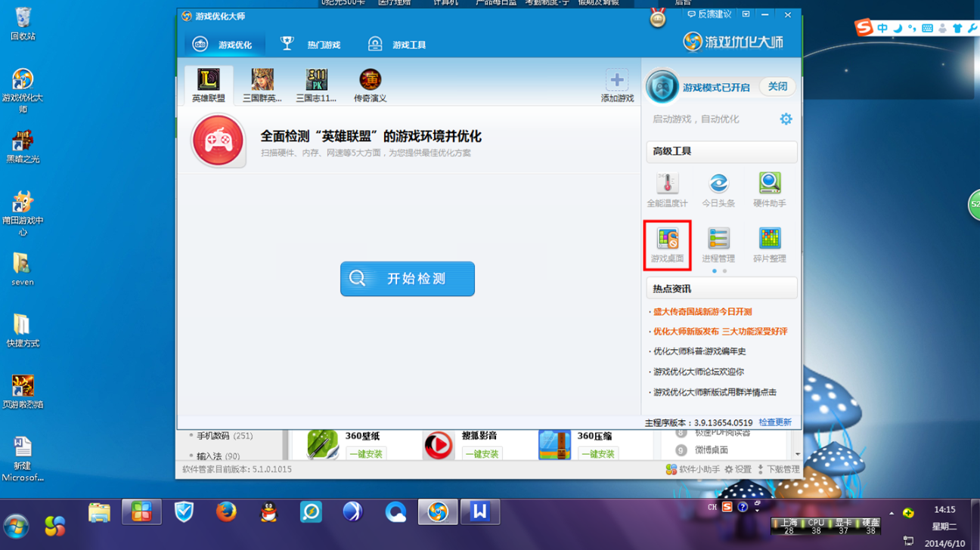
Task: Open 设置 in 软件管家 status bar
Action: point(738,469)
